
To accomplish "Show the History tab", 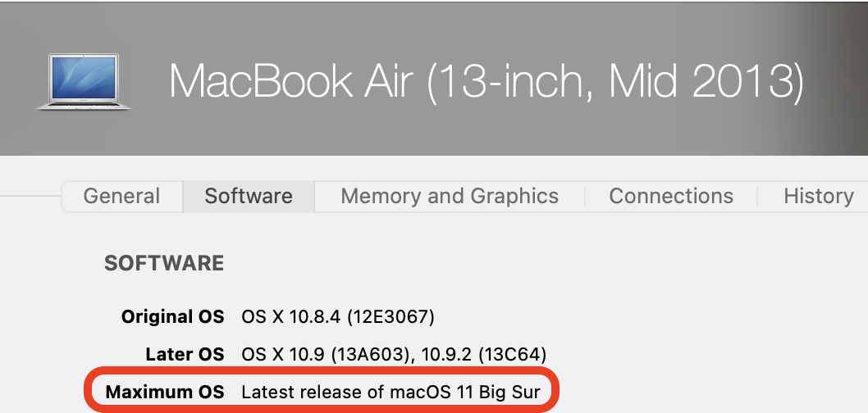I will tap(818, 196).
